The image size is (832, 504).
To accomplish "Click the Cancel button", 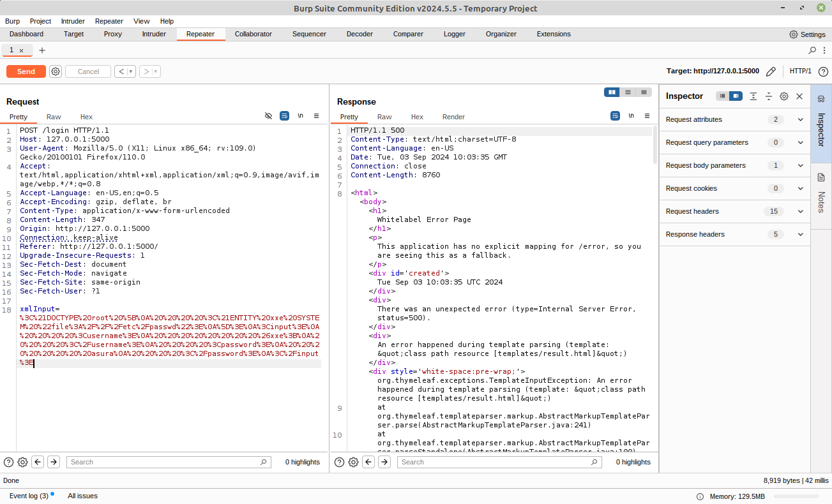I will (x=88, y=71).
